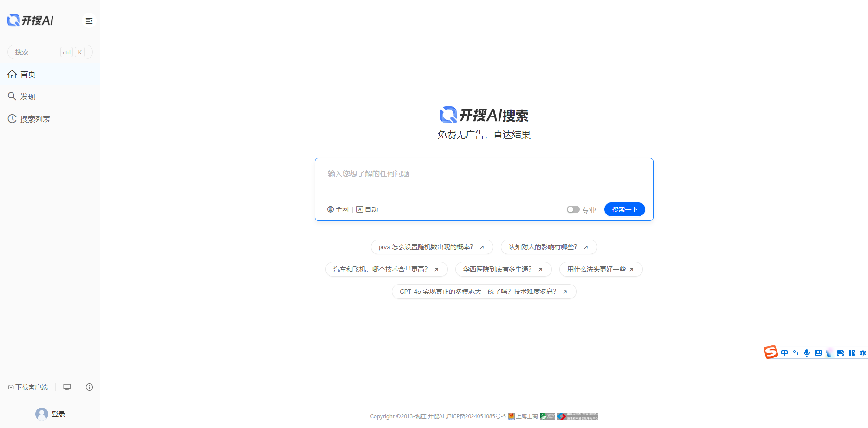Select suggestion 华西医院到底有多牛逼
The width and height of the screenshot is (868, 428).
click(x=503, y=269)
